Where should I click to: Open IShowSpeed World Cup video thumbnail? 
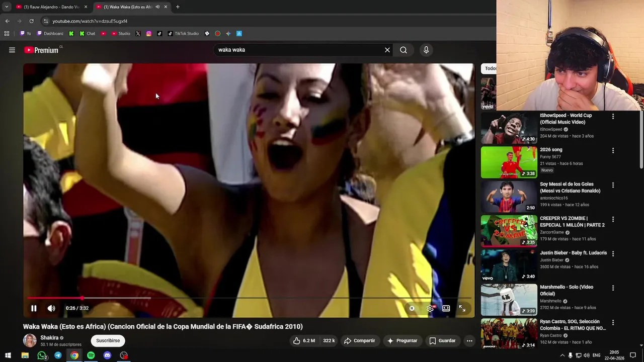pyautogui.click(x=509, y=128)
